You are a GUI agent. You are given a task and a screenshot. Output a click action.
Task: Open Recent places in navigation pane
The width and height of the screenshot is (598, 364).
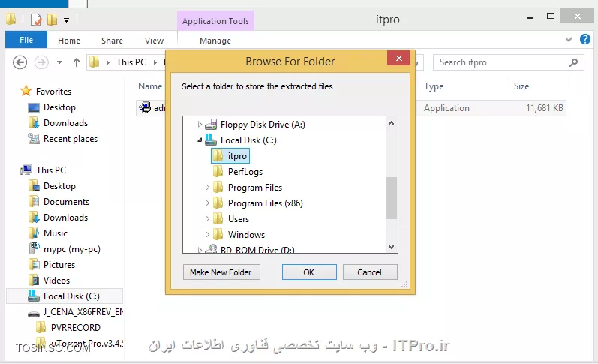tap(71, 139)
